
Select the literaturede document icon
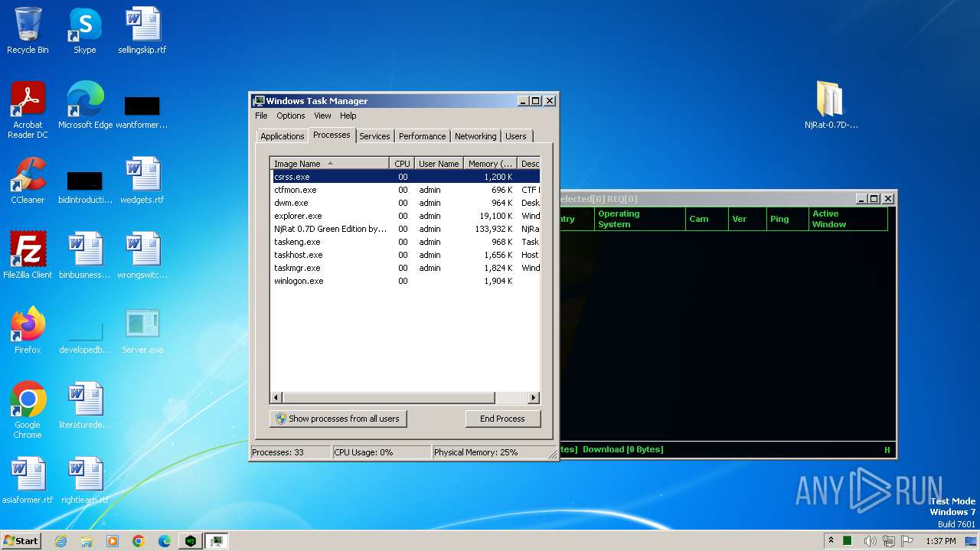[x=85, y=406]
